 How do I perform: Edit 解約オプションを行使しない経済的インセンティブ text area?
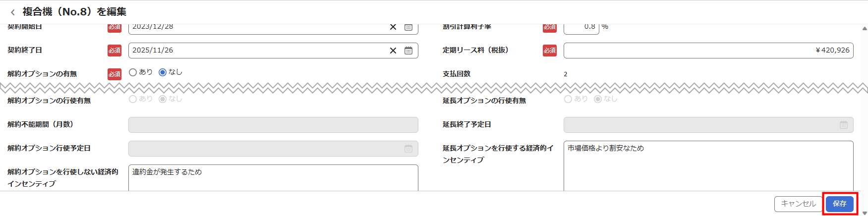pyautogui.click(x=273, y=178)
